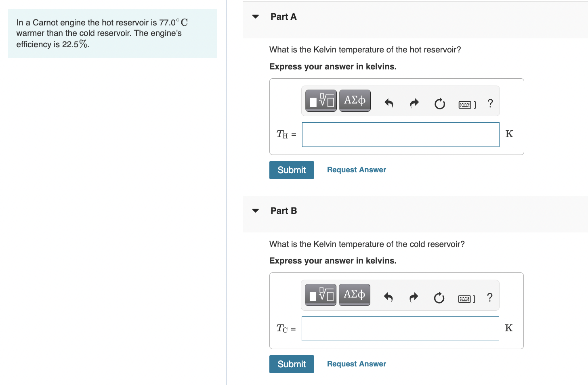Reset Part B answer with circular arrow
This screenshot has width=588, height=385.
click(x=439, y=298)
